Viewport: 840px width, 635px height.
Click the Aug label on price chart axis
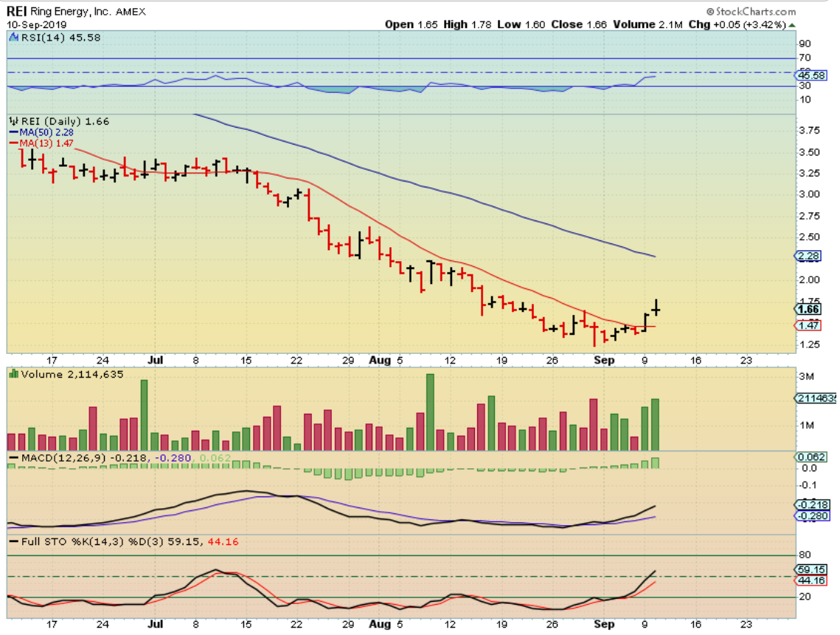click(380, 360)
